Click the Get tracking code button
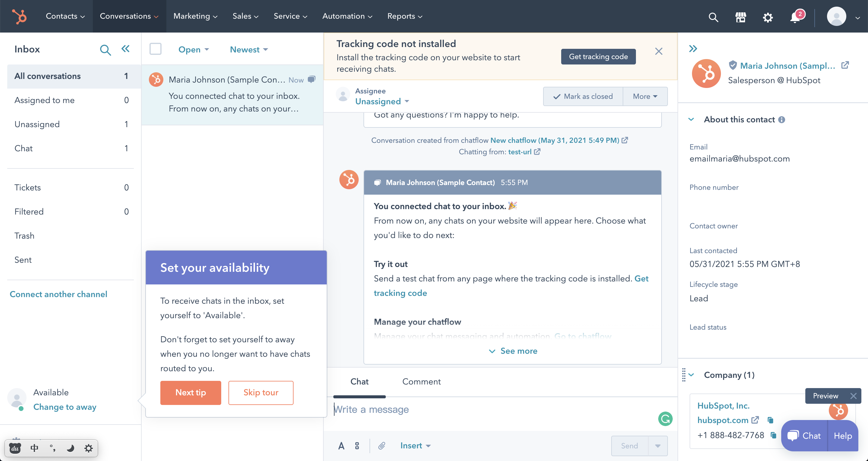Screen dimensions: 868x461 [x=598, y=57]
